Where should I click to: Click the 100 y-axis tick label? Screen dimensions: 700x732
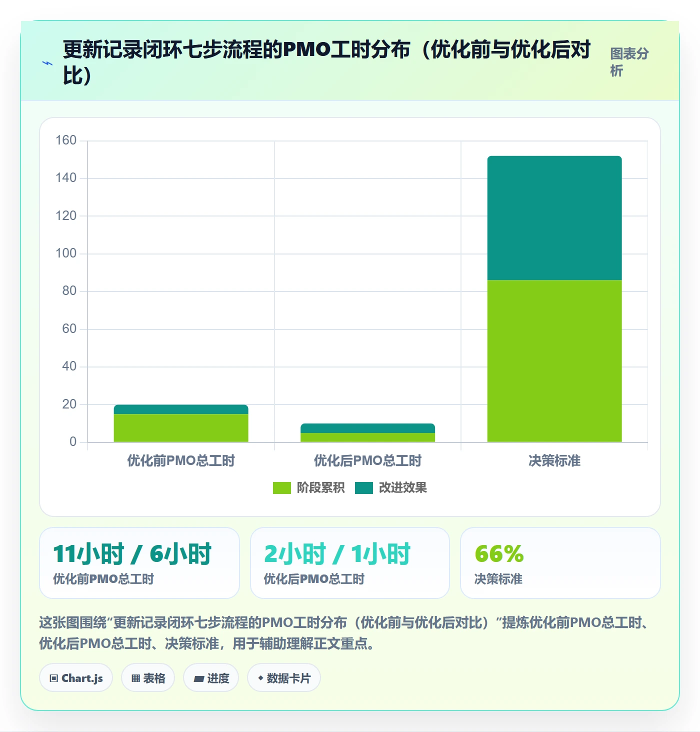[66, 253]
